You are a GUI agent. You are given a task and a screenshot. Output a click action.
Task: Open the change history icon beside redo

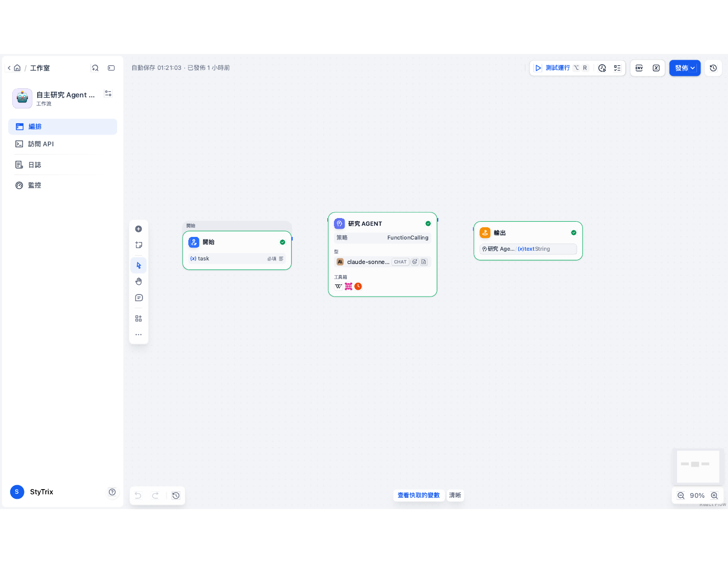176,495
